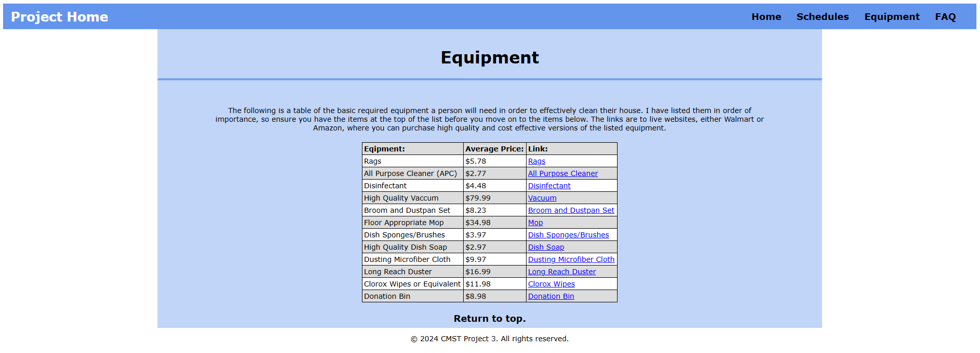This screenshot has width=980, height=353.
Task: Click the Clorox Wipes or Equivalent cell
Action: click(413, 284)
